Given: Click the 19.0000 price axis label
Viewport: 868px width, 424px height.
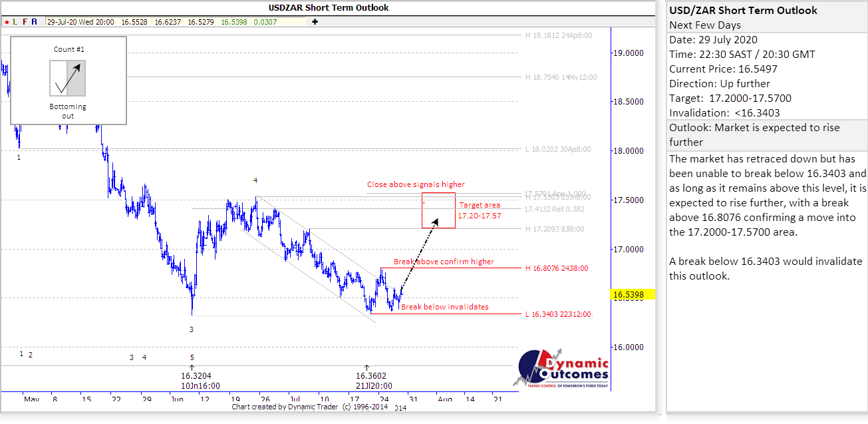Looking at the screenshot, I should (x=629, y=53).
